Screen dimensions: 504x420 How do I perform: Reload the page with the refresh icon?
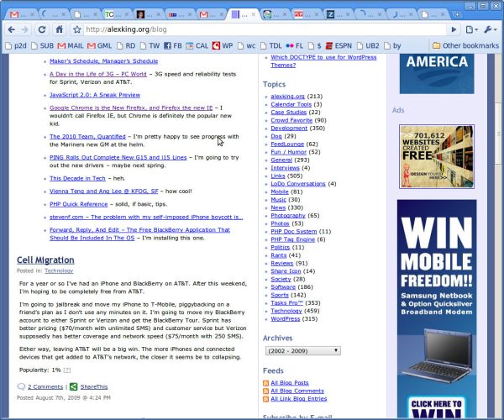(x=42, y=29)
